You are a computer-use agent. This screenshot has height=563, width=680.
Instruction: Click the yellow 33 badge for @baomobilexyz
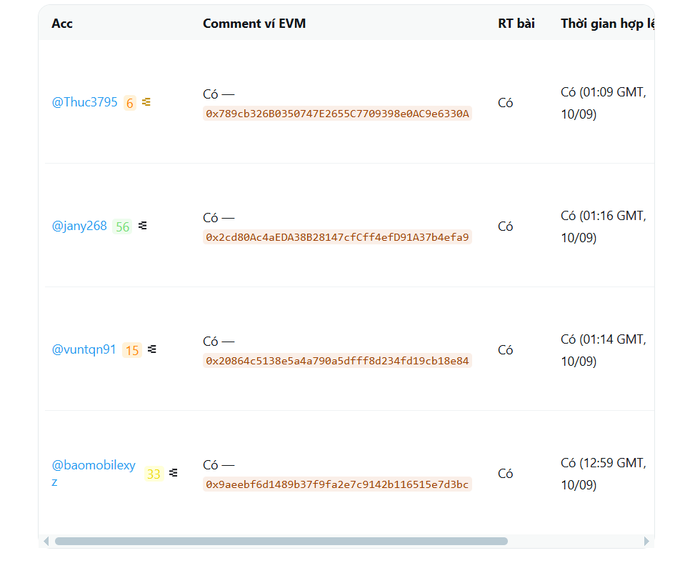point(154,474)
